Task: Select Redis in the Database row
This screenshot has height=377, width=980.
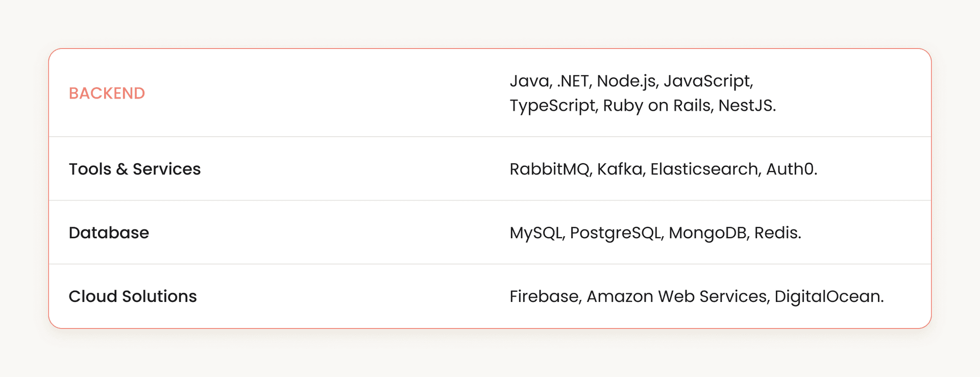Action: tap(776, 233)
